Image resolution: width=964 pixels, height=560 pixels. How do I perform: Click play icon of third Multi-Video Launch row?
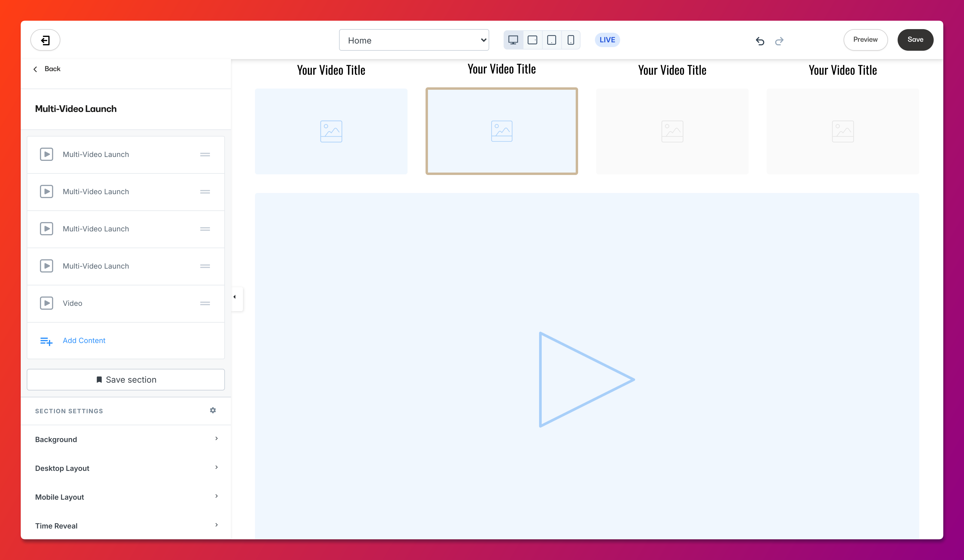point(46,229)
